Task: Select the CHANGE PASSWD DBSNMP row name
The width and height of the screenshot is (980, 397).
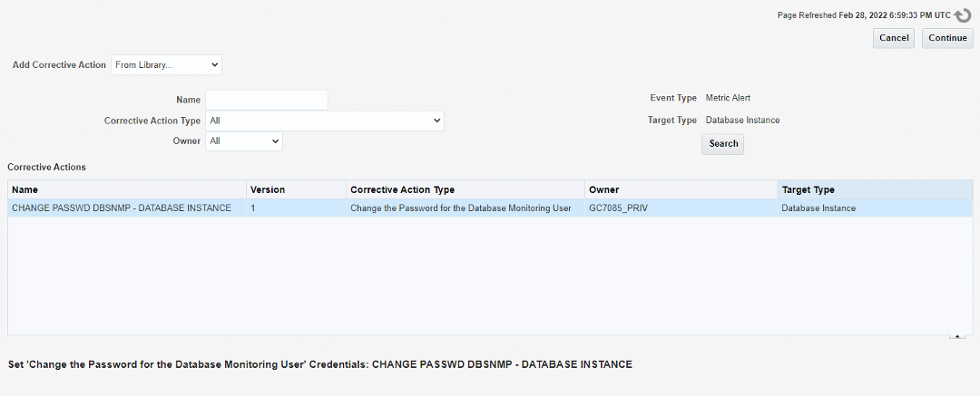Action: click(121, 208)
